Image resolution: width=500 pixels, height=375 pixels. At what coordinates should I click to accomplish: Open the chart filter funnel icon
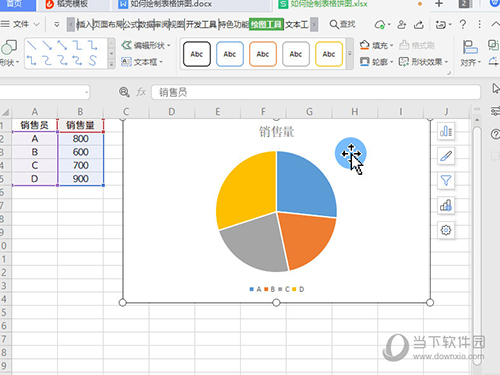pos(446,181)
